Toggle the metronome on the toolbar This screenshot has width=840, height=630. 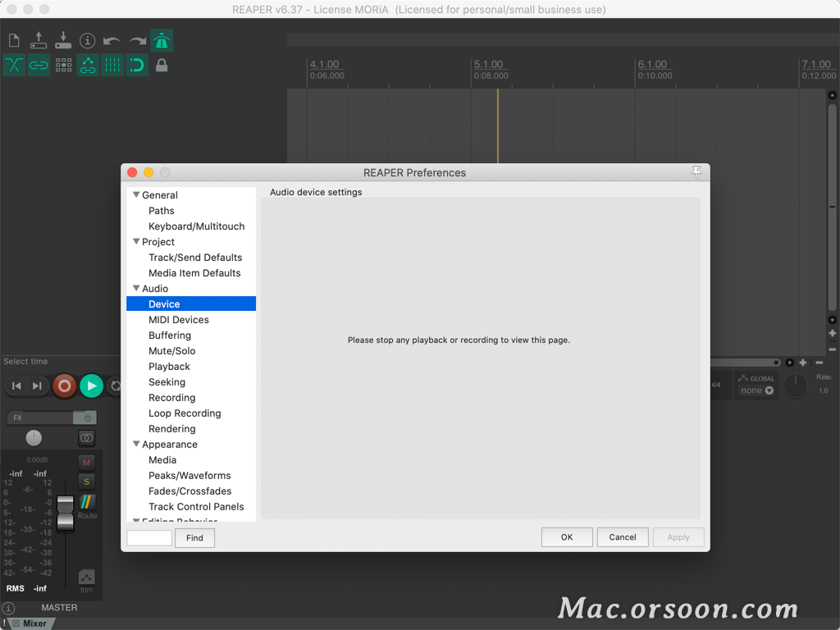pyautogui.click(x=161, y=39)
